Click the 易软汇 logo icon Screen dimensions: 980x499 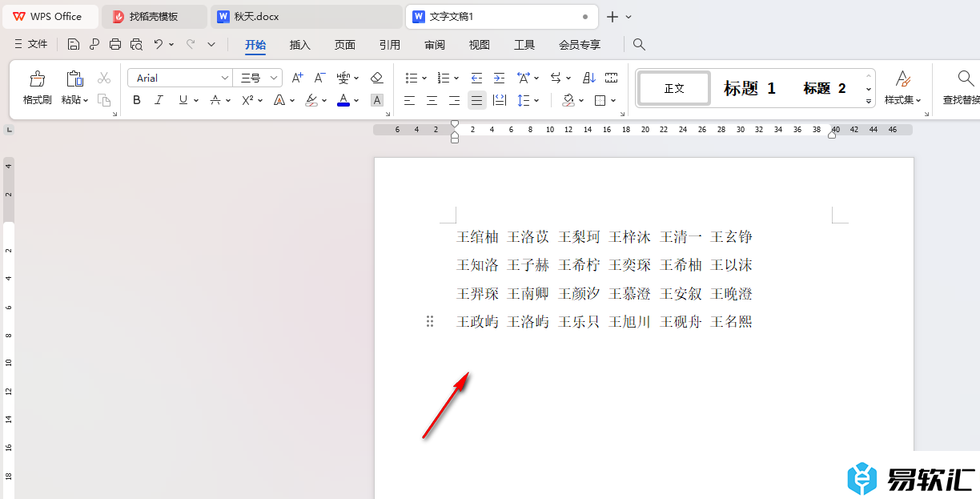862,478
